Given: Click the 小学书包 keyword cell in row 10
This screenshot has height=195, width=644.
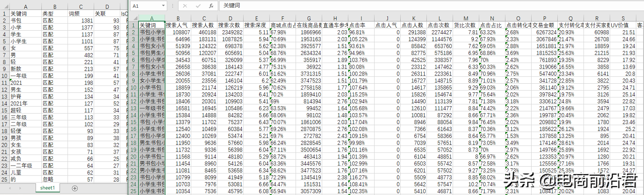Looking at the screenshot, I should point(152,88).
